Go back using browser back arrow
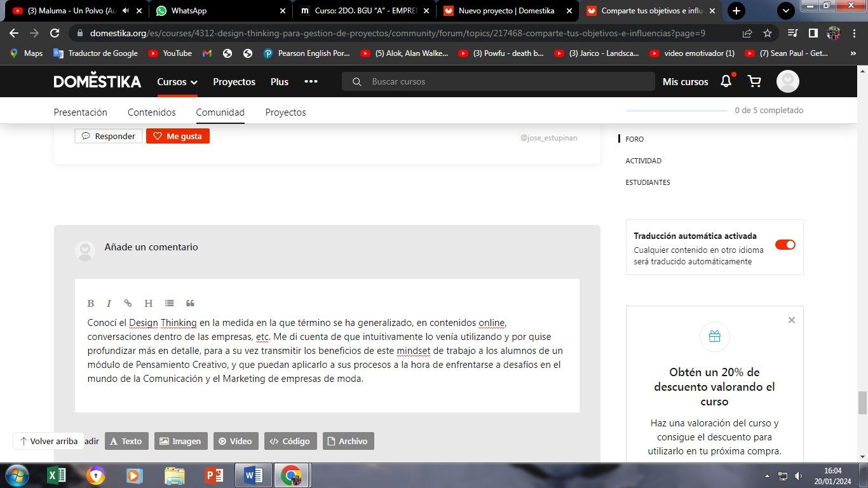The width and height of the screenshot is (868, 488). [x=14, y=33]
